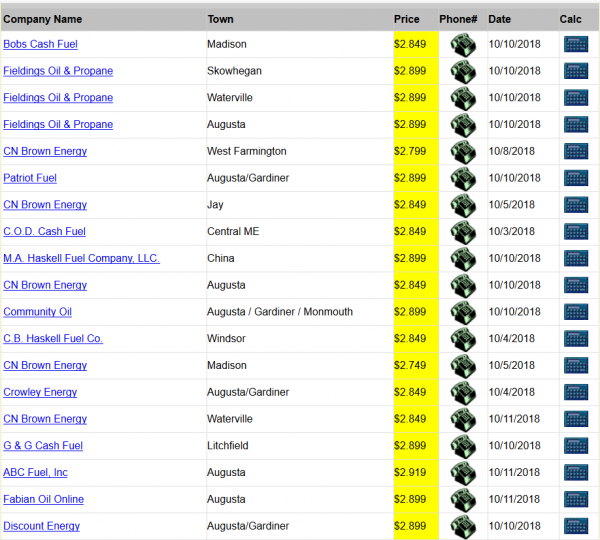Click phone icon for Patriot Fuel
600x540 pixels.
tap(462, 179)
